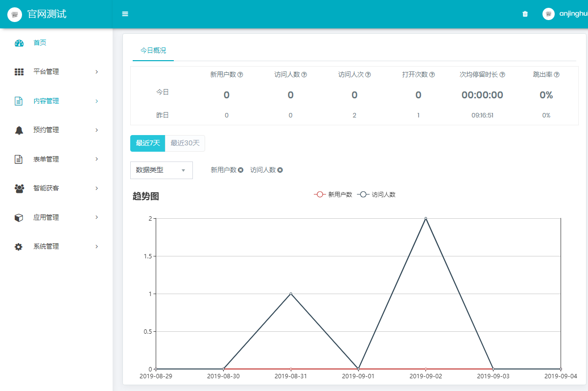The width and height of the screenshot is (588, 391).
Task: Open the 数据类型 dropdown
Action: (161, 170)
